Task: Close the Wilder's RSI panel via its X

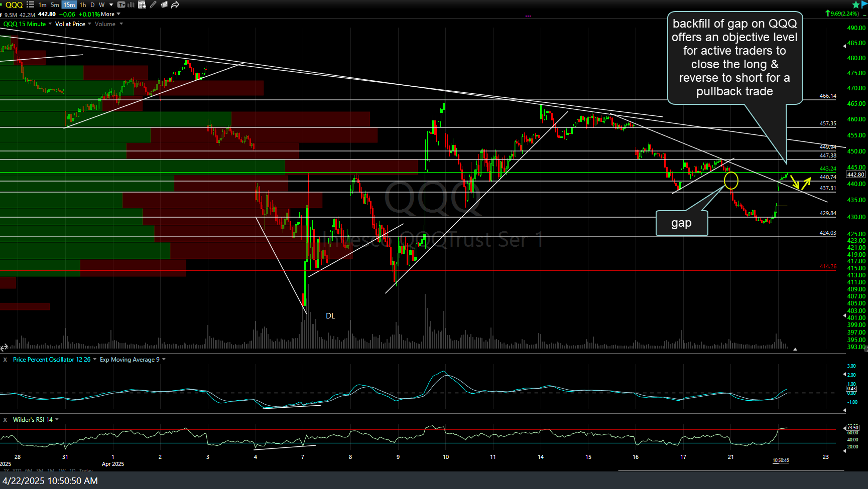Action: pos(5,420)
